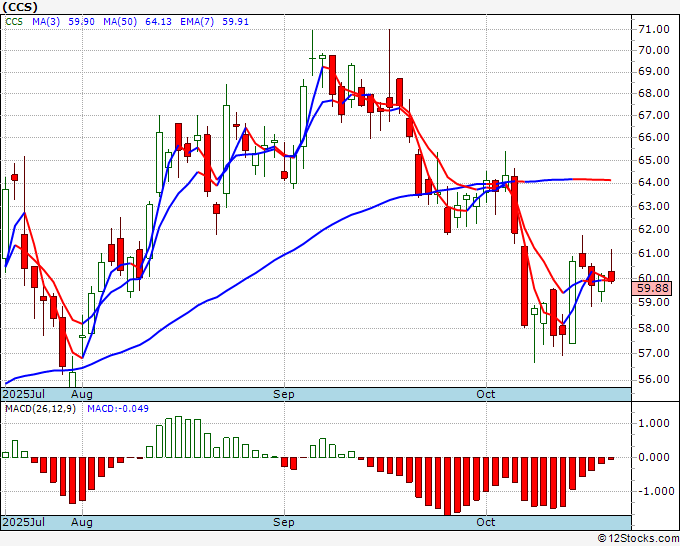Click the MACD:-0.049 value
The width and height of the screenshot is (680, 546).
point(118,409)
